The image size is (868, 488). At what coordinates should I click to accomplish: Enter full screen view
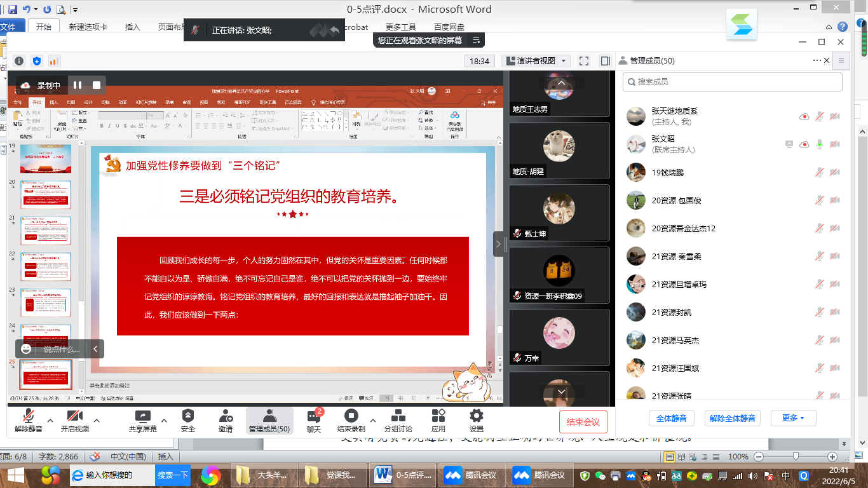tap(584, 61)
